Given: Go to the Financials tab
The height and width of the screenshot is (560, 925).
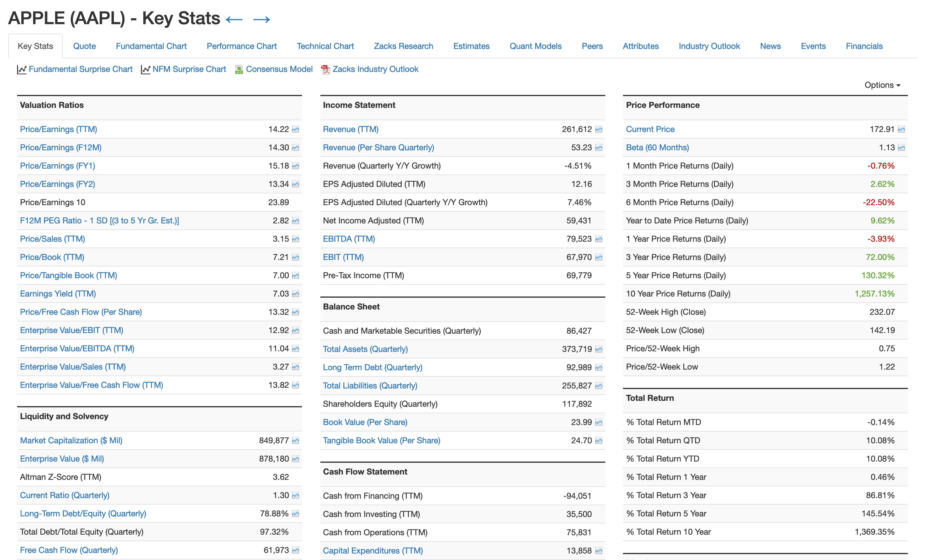Looking at the screenshot, I should coord(864,46).
